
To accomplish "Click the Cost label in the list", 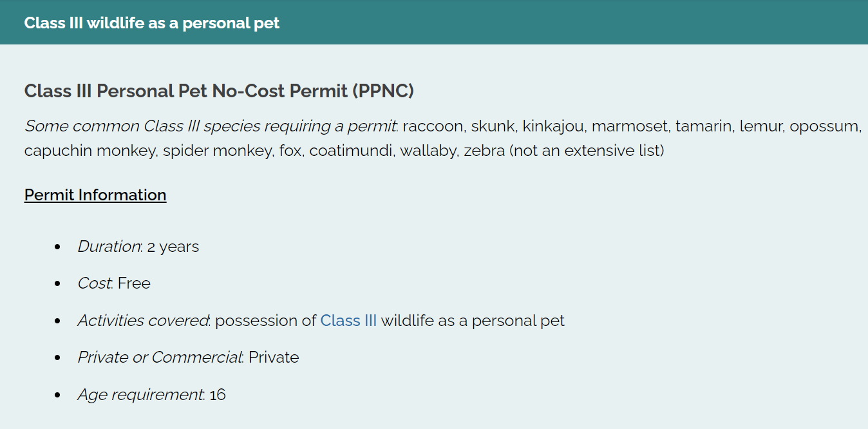I will (x=95, y=283).
